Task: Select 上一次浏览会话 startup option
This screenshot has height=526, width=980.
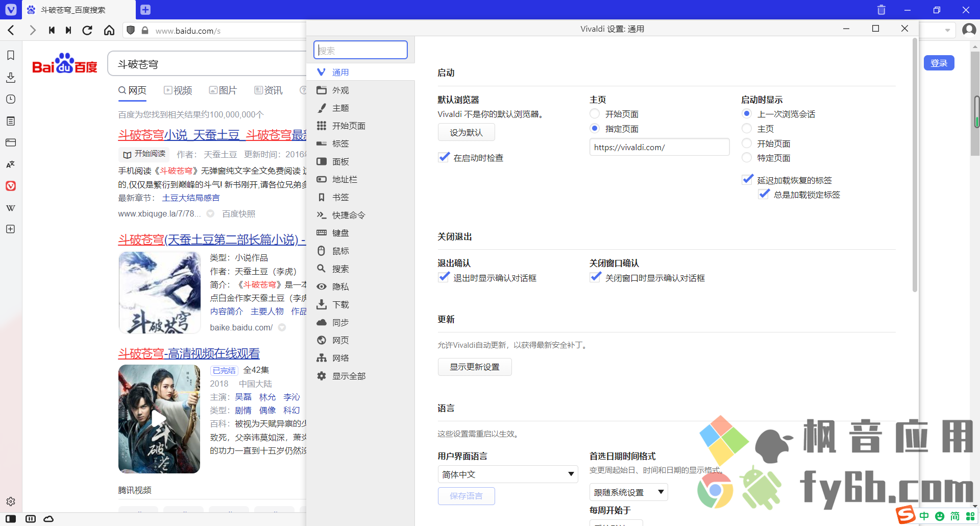Action: click(747, 113)
